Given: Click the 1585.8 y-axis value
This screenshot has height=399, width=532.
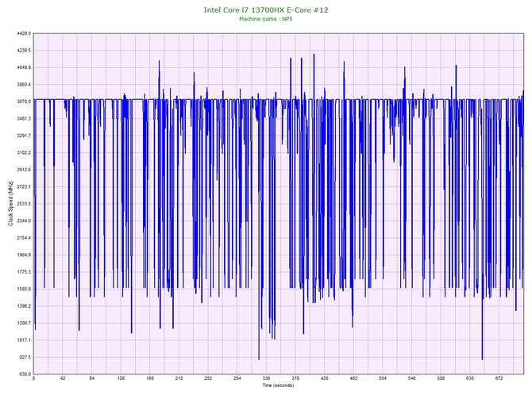Looking at the screenshot, I should (24, 289).
